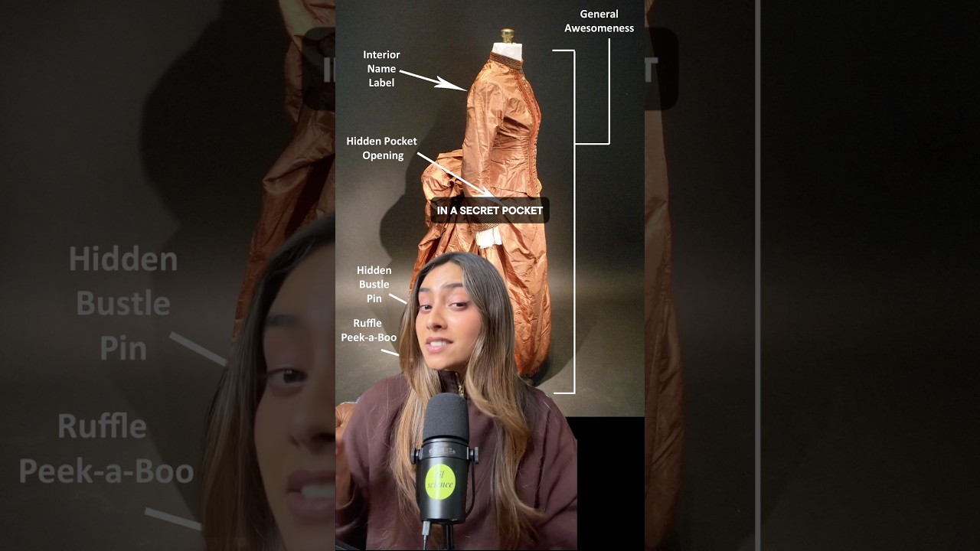Click the 'General Awesomeness' annotation text
The image size is (980, 551).
(599, 21)
